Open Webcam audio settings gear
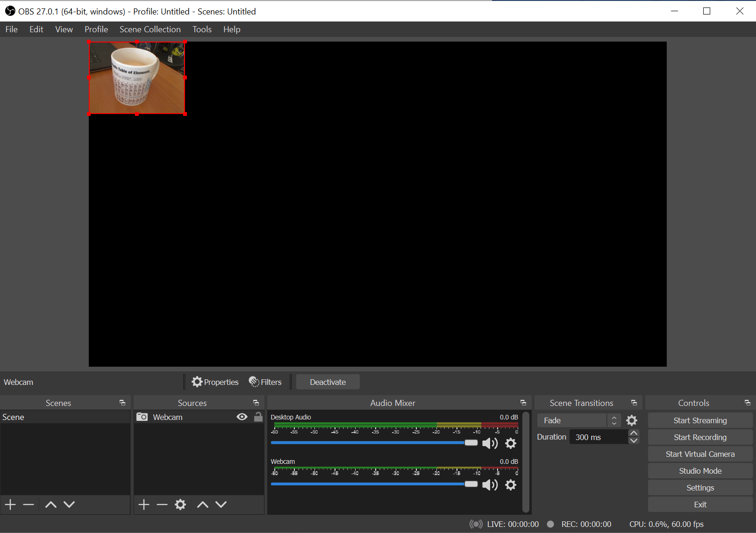Image resolution: width=756 pixels, height=533 pixels. (x=511, y=485)
